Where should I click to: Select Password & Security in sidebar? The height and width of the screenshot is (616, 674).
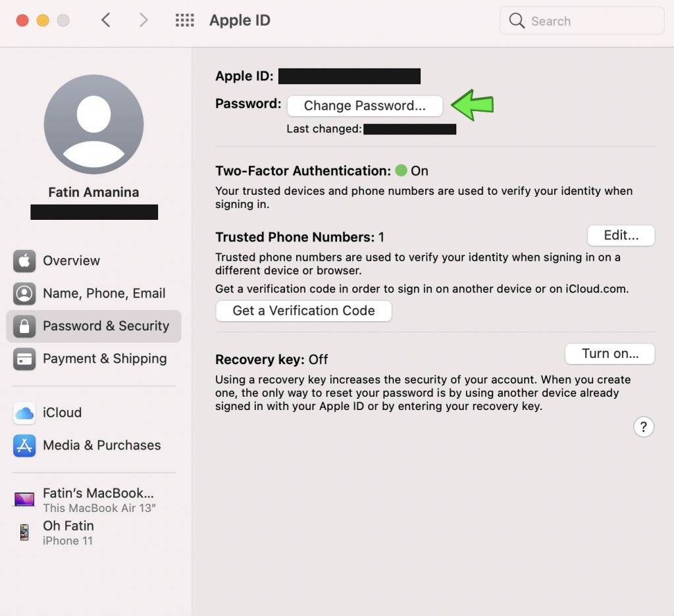pos(93,326)
